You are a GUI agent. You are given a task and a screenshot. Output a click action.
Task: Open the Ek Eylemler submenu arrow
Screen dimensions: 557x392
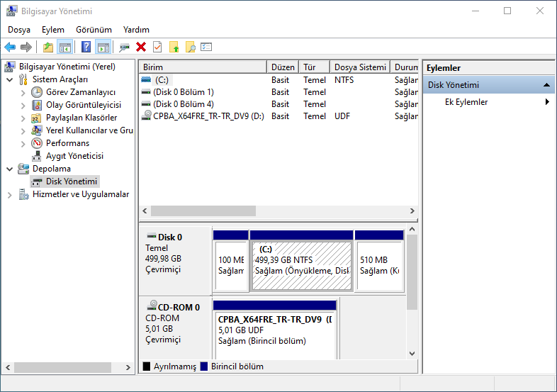point(547,102)
